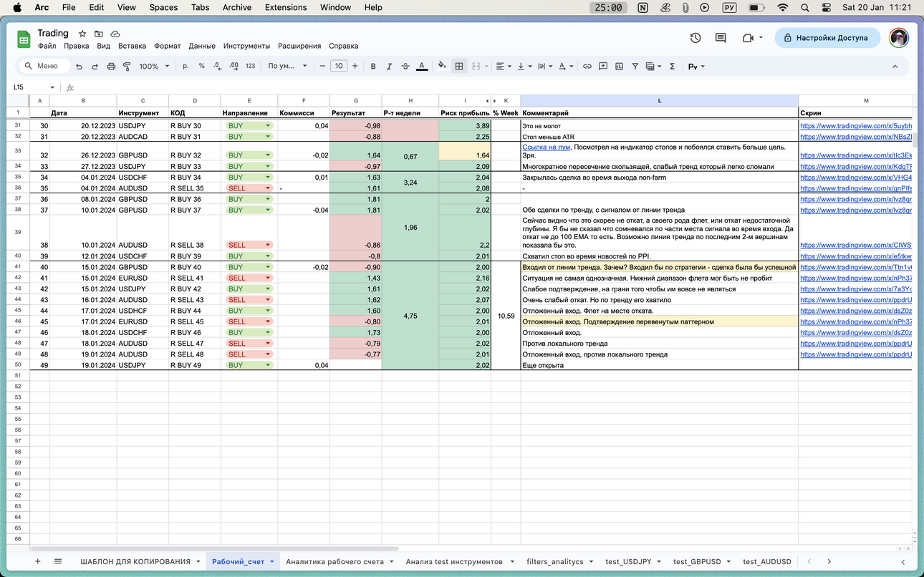Screen dimensions: 924x577
Task: Search the menus via Меню box
Action: [x=44, y=66]
